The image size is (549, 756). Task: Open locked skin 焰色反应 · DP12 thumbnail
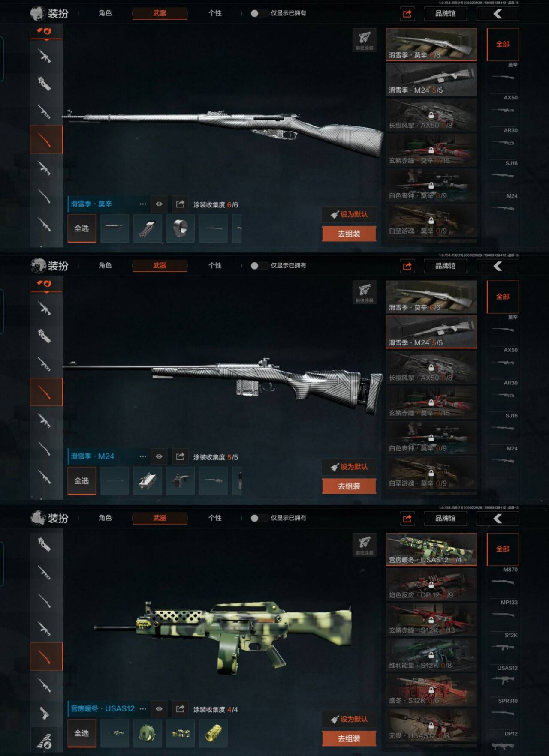pos(431,585)
